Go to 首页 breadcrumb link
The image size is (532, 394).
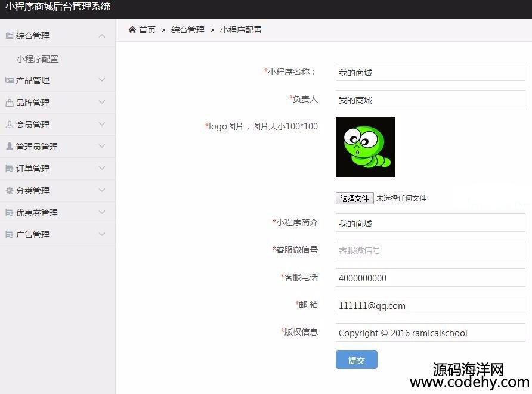click(x=147, y=30)
